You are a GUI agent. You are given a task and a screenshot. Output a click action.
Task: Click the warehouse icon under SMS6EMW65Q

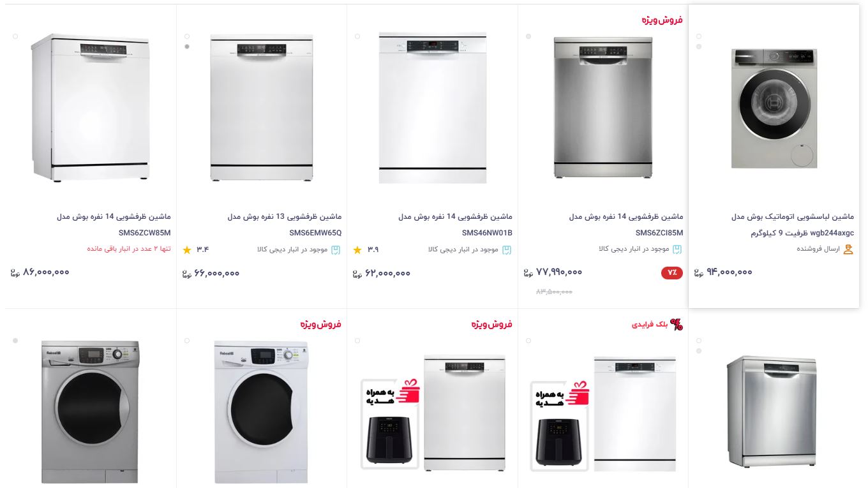(x=336, y=250)
